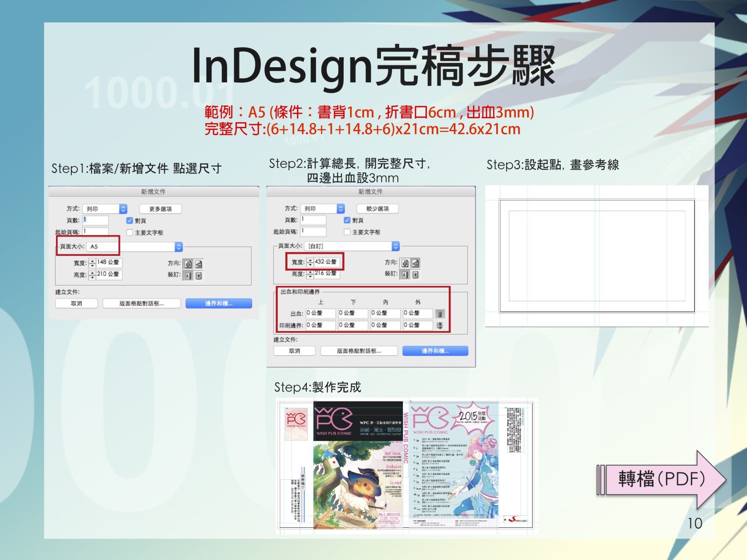Click portrait orientation icon in Step1 dialog
This screenshot has width=747, height=560.
(x=188, y=264)
